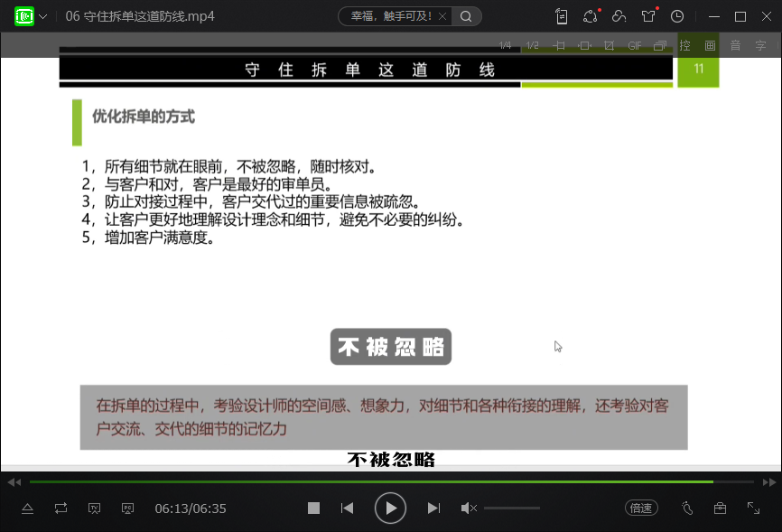Screen dimensions: 782x532
Task: Stop playback with the square button
Action: tap(313, 509)
